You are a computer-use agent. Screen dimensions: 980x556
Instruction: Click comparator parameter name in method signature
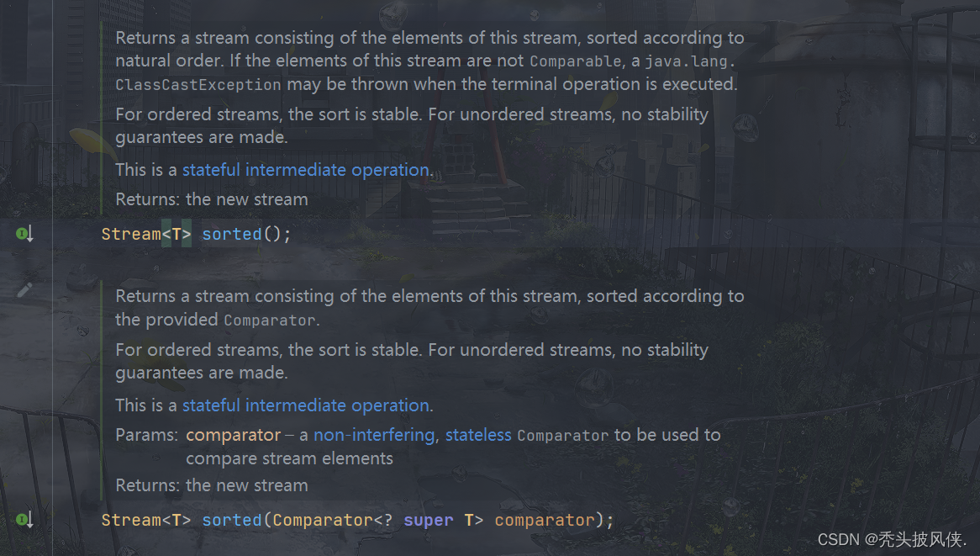point(545,520)
